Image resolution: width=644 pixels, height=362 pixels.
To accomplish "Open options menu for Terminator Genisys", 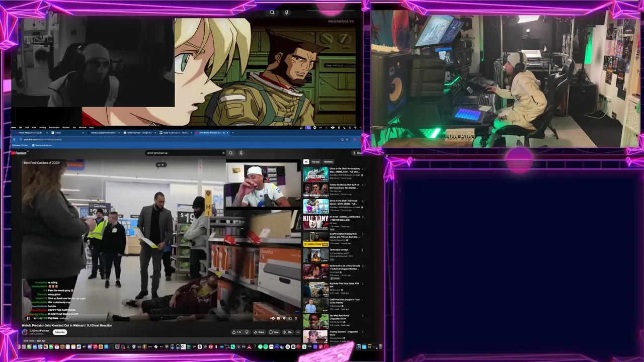I will [363, 250].
